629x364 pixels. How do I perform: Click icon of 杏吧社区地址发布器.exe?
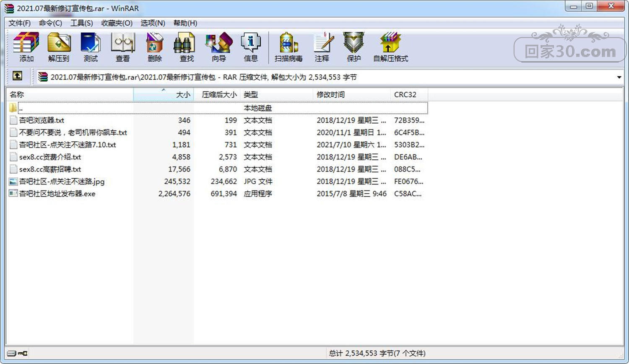click(x=13, y=194)
